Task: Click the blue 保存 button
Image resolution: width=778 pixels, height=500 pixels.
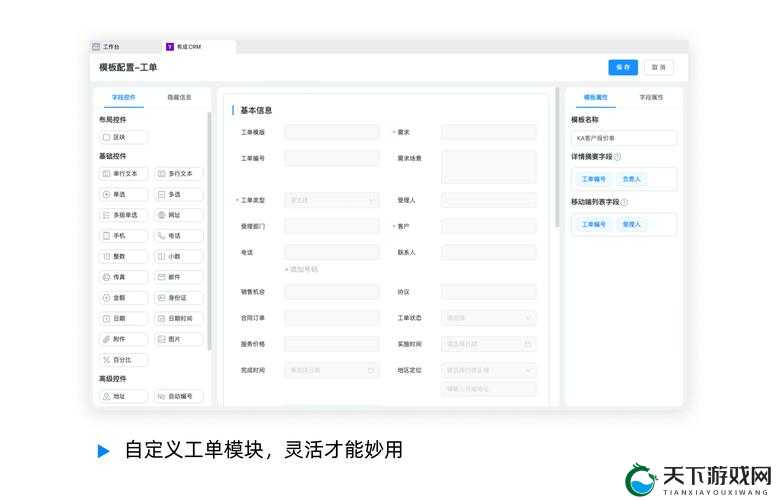Action: (623, 67)
